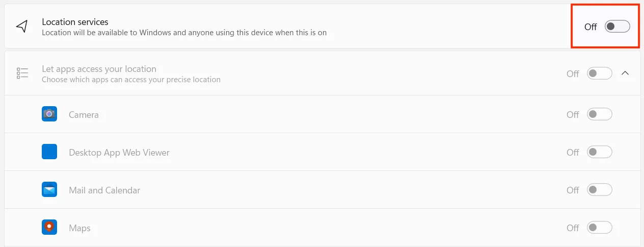Image resolution: width=644 pixels, height=247 pixels.
Task: Click the Desktop App Web Viewer icon
Action: [49, 152]
